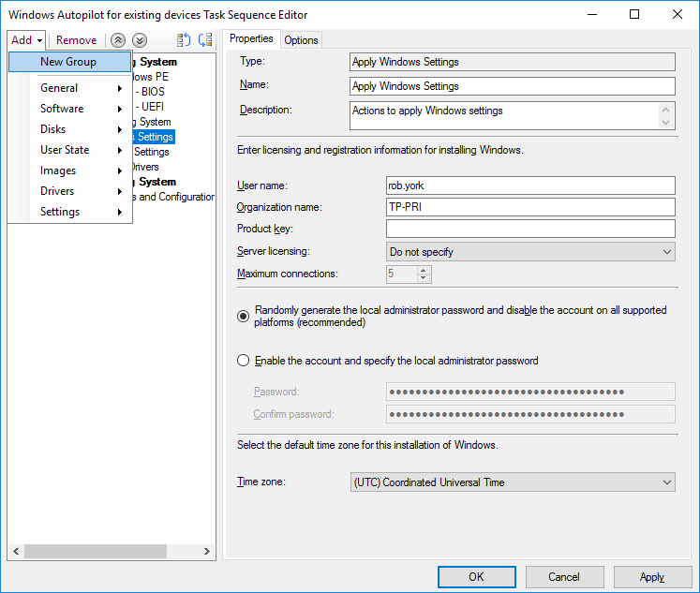
Task: Click the collapse all tree icon
Action: [x=205, y=40]
